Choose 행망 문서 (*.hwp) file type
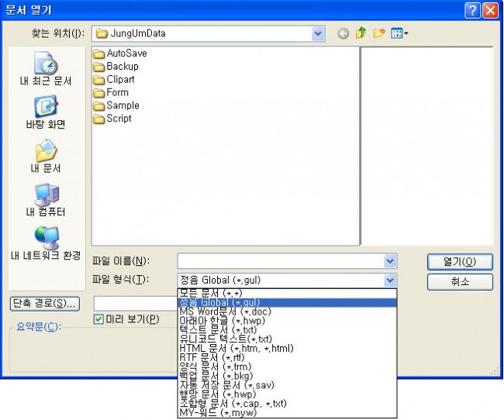Image resolution: width=504 pixels, height=420 pixels. point(287,394)
